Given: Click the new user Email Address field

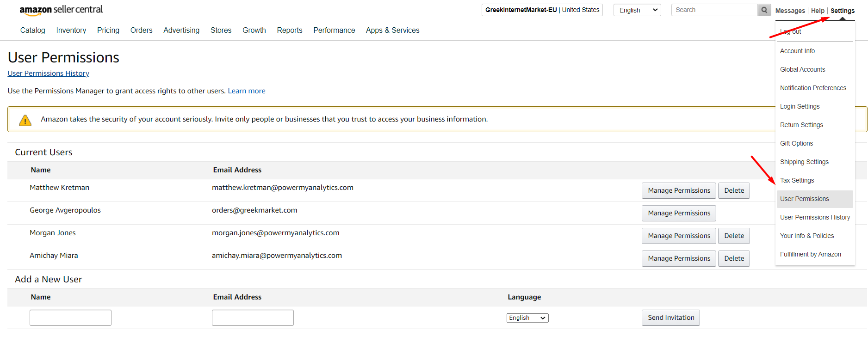Looking at the screenshot, I should 253,318.
